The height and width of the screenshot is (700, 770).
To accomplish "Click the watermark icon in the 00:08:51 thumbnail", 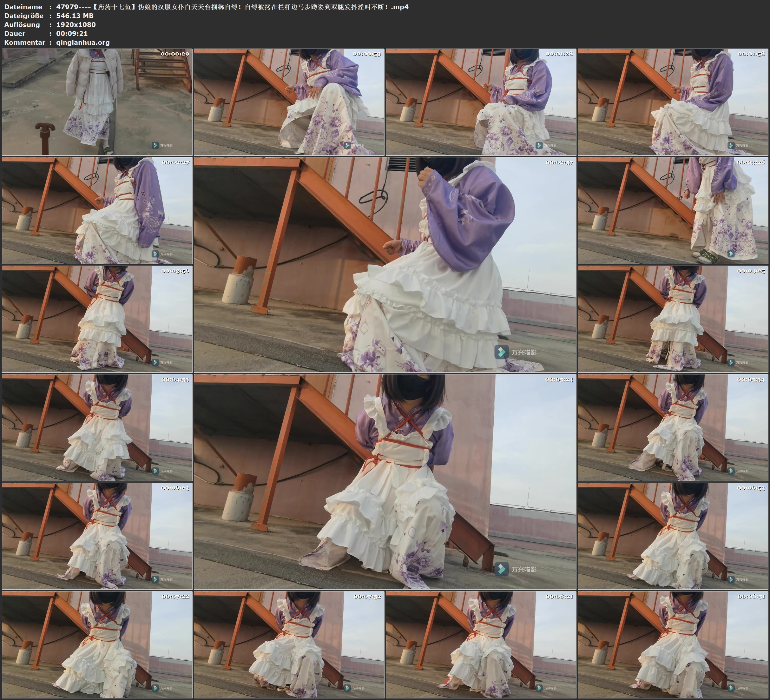I will click(x=731, y=688).
